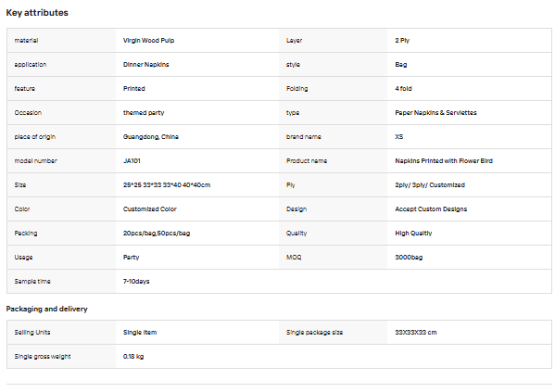Click Napkins Printed with Flower Bird text
The width and height of the screenshot is (555, 392).
(x=444, y=160)
